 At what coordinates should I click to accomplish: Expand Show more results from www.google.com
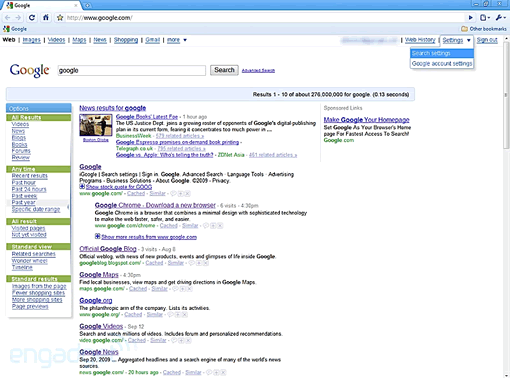coord(146,237)
